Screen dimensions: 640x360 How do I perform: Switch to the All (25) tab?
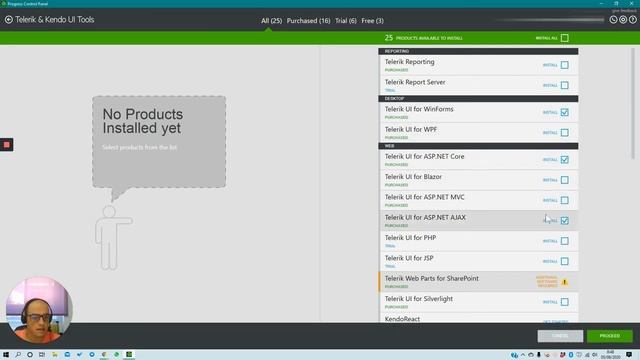coord(271,20)
